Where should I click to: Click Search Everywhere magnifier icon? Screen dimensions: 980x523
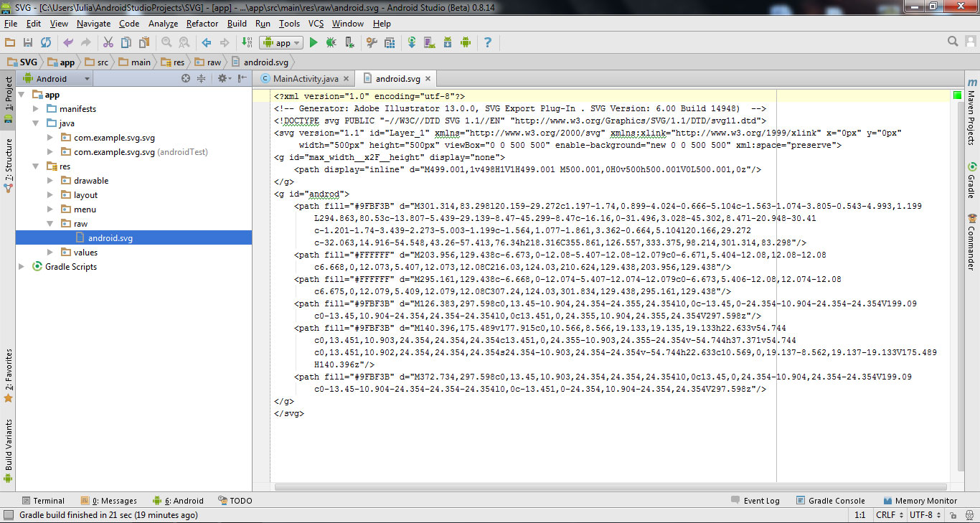coord(953,42)
